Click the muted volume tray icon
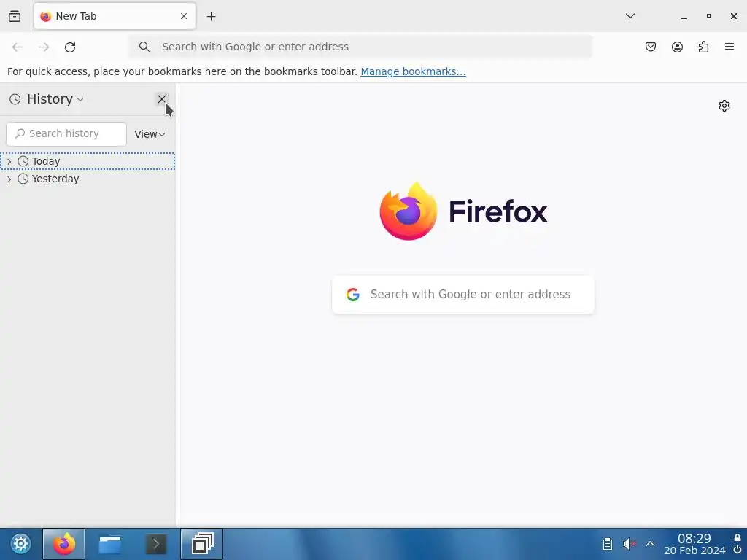The image size is (747, 560). click(630, 544)
